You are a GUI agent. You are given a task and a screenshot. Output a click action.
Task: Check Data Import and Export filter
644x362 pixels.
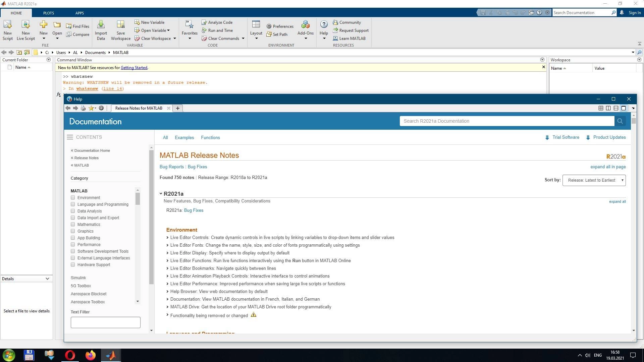73,218
